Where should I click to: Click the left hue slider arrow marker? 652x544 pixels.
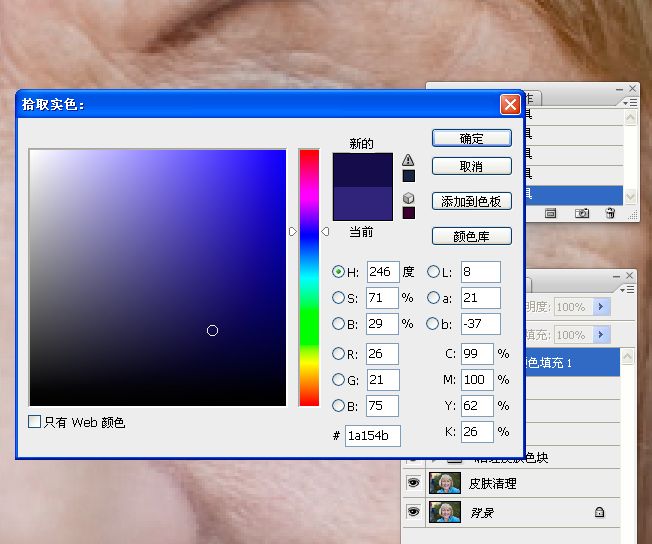tap(293, 232)
